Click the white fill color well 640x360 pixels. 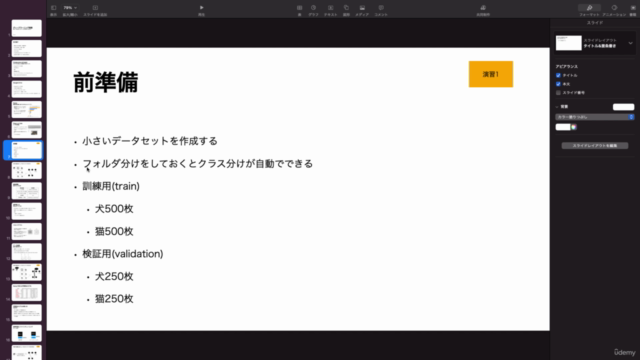point(563,127)
